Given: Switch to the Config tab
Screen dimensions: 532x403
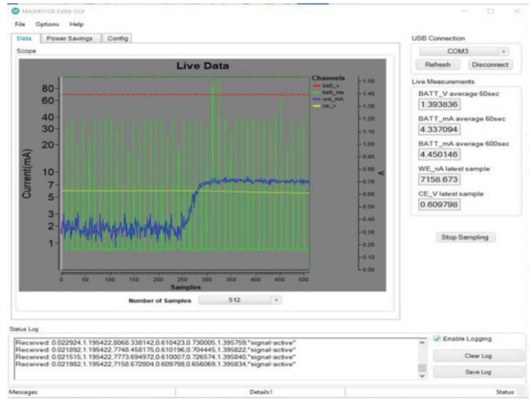Looking at the screenshot, I should click(x=118, y=38).
